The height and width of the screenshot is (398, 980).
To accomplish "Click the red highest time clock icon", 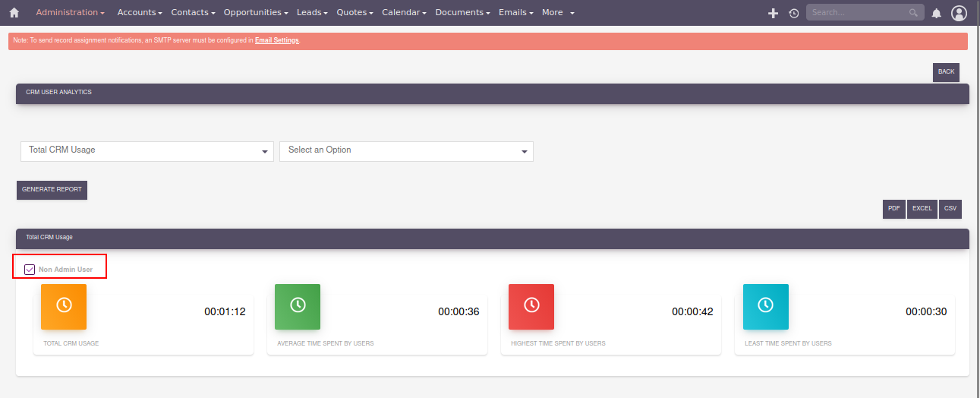I will (531, 306).
